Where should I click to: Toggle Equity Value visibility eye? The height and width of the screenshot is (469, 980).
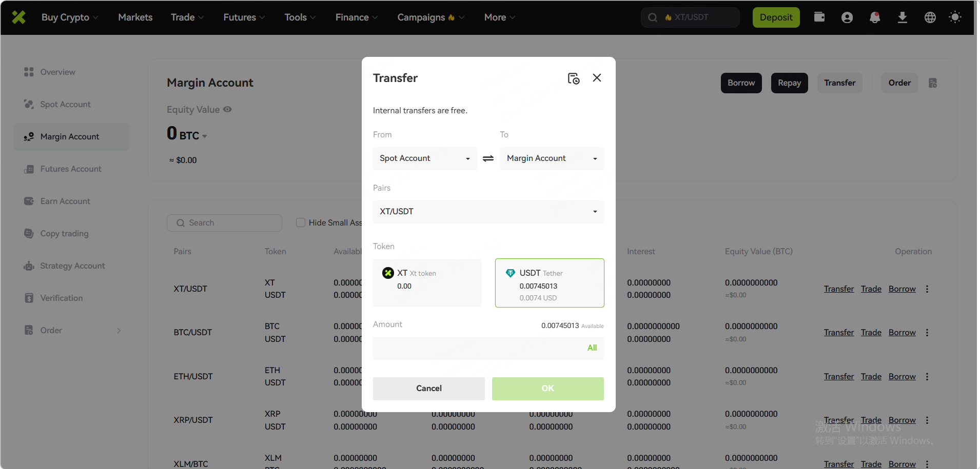pyautogui.click(x=227, y=110)
